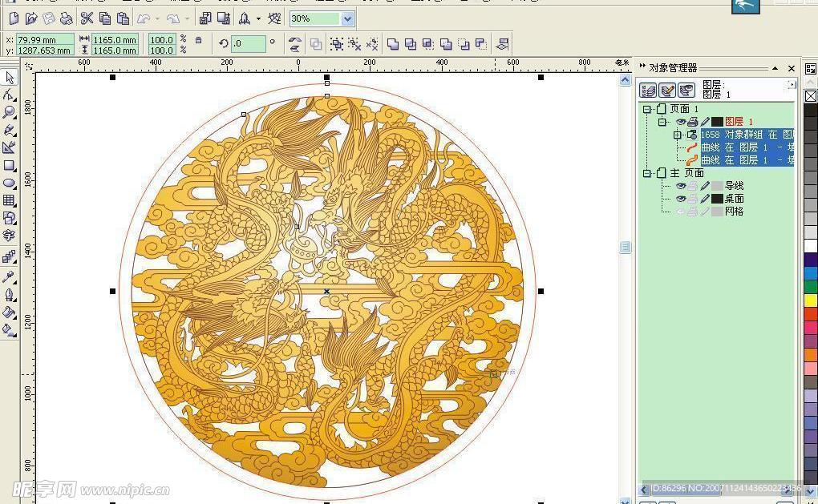Screen dimensions: 818x504
Task: Click the Cut scissors icon
Action: click(87, 18)
